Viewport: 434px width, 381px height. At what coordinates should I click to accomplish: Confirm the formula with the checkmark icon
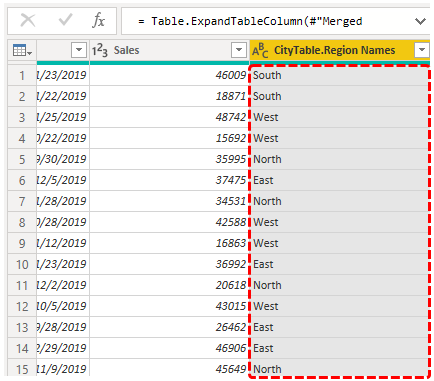(x=65, y=20)
